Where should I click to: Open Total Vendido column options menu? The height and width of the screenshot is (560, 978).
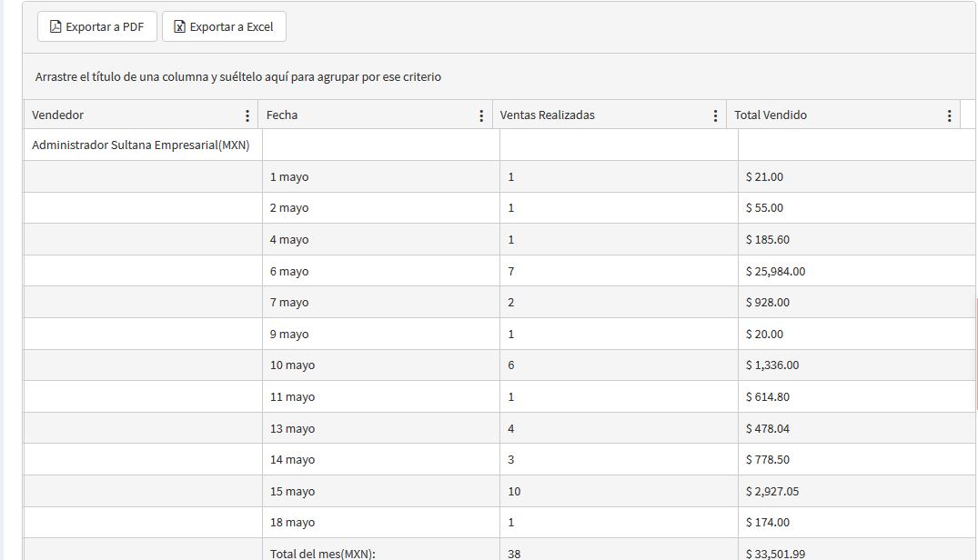coord(949,115)
